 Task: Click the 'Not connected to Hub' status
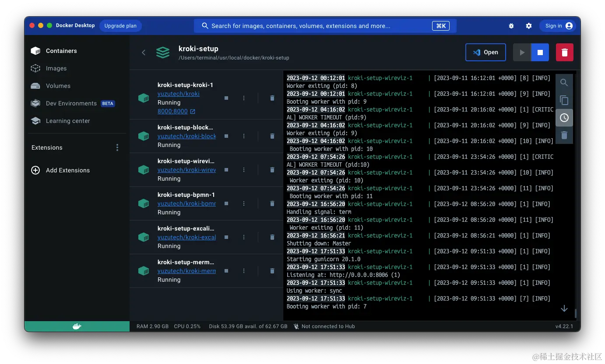click(324, 326)
